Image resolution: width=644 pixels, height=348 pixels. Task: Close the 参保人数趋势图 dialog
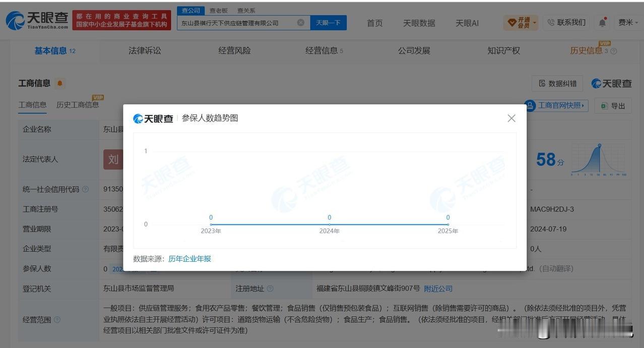coord(511,118)
